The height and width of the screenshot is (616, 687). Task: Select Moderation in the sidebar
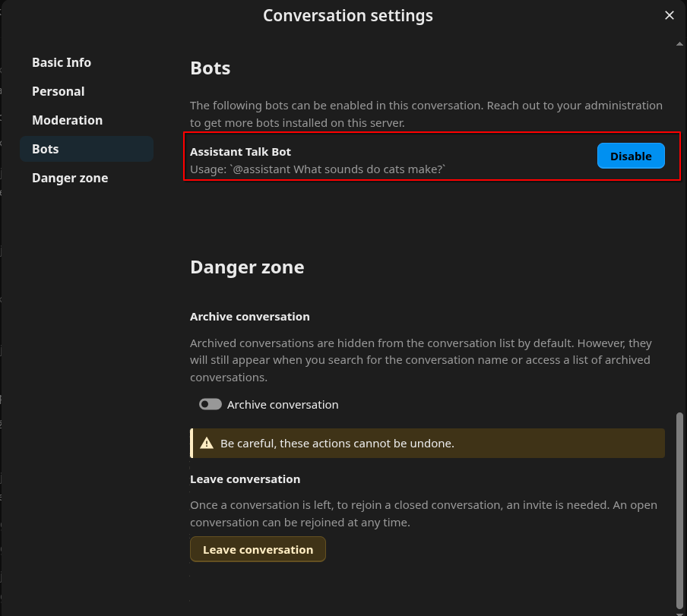[x=67, y=120]
